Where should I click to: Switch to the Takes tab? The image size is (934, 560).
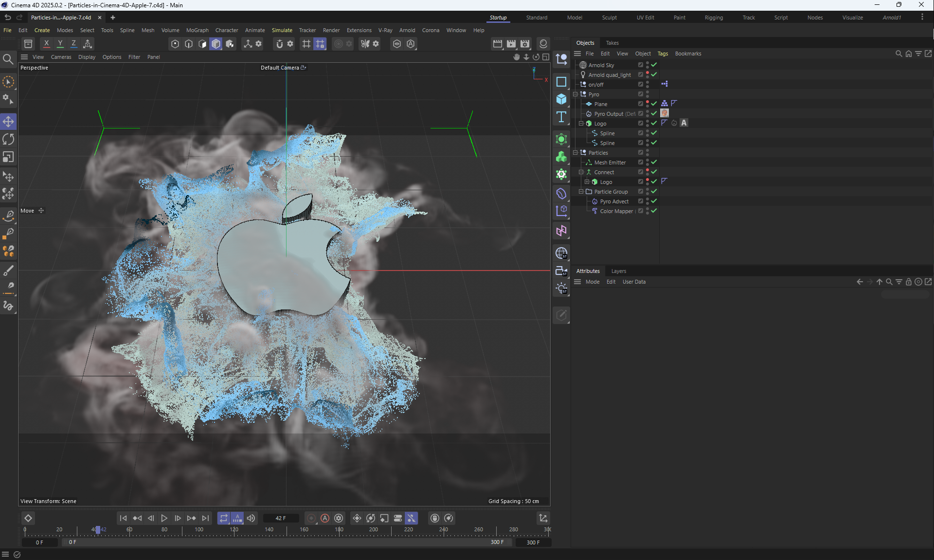click(x=612, y=43)
